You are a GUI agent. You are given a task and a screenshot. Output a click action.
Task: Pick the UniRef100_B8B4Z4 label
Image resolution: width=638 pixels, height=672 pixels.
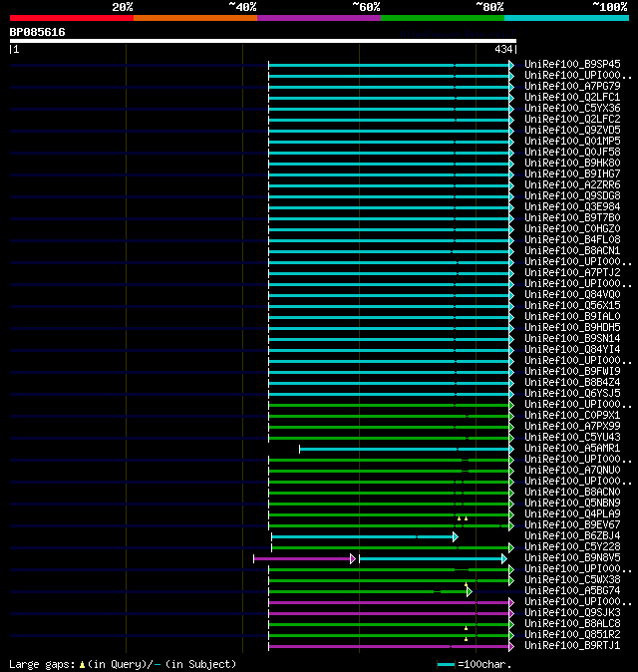point(572,382)
